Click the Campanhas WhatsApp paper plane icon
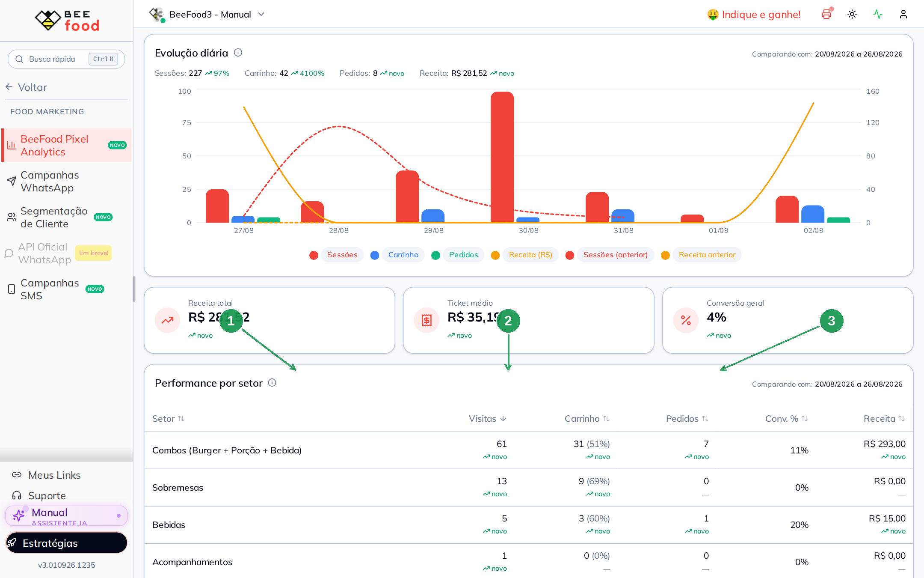The width and height of the screenshot is (924, 578). click(x=12, y=181)
